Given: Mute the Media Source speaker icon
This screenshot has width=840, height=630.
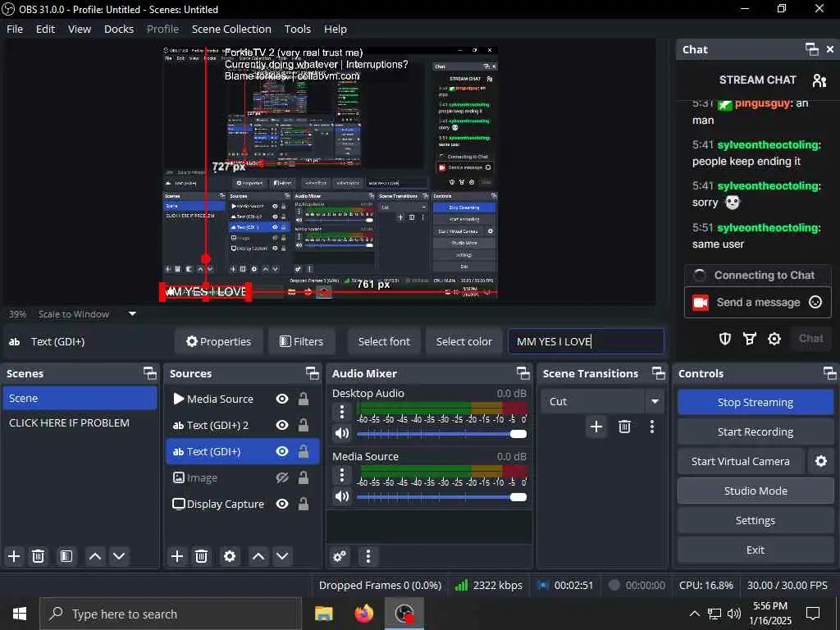Looking at the screenshot, I should pyautogui.click(x=342, y=496).
